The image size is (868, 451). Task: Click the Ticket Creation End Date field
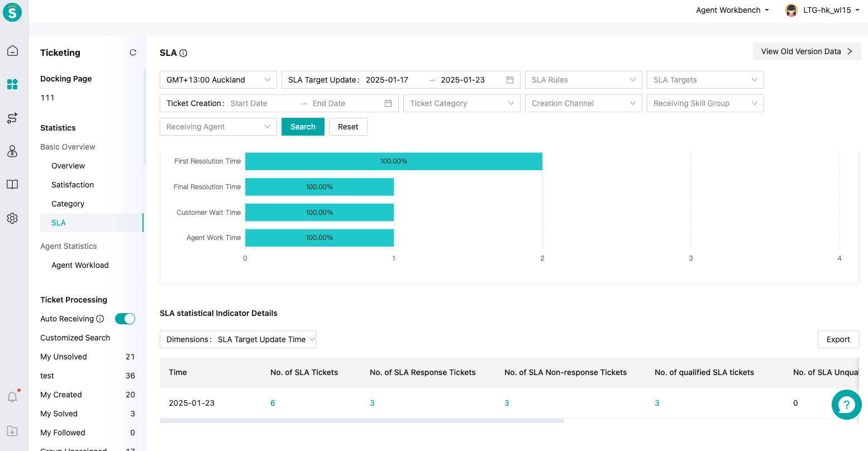click(329, 103)
